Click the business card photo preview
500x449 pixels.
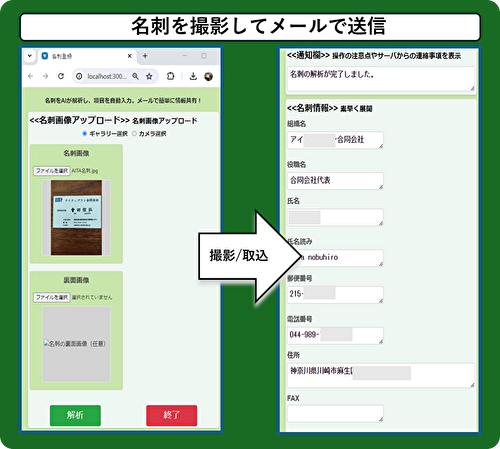click(76, 218)
